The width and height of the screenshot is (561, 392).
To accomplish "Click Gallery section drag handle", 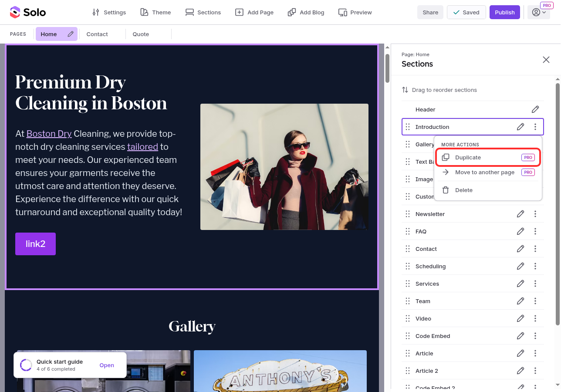I will 408,144.
